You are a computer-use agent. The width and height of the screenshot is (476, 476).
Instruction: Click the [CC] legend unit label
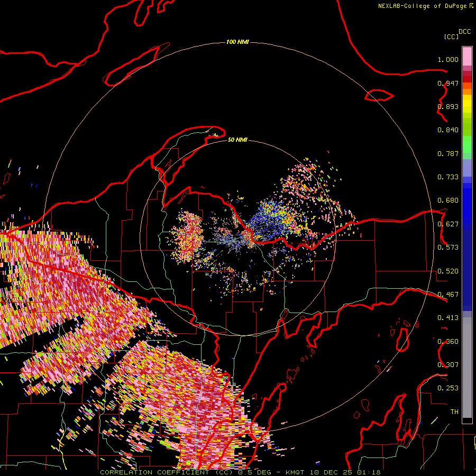pos(452,36)
